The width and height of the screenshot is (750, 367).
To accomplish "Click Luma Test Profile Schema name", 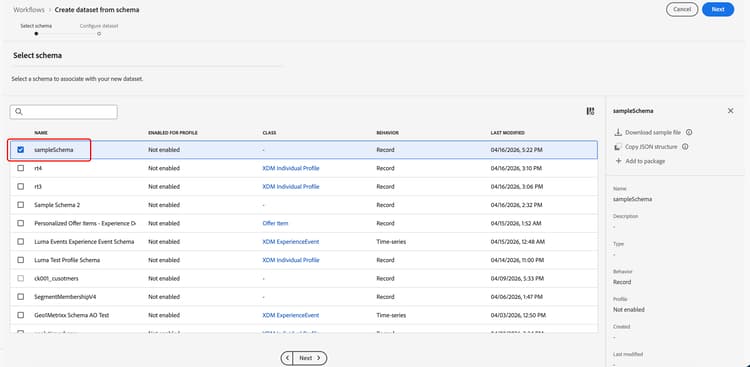I will tap(67, 260).
